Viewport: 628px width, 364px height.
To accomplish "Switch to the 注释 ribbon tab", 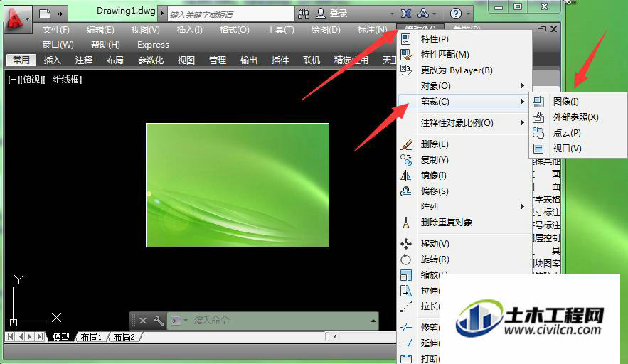I will [x=84, y=60].
